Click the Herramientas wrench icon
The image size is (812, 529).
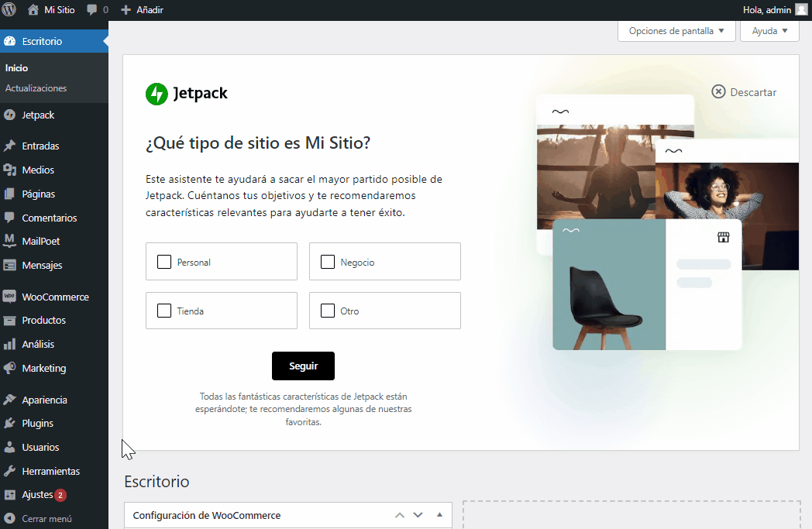10,471
